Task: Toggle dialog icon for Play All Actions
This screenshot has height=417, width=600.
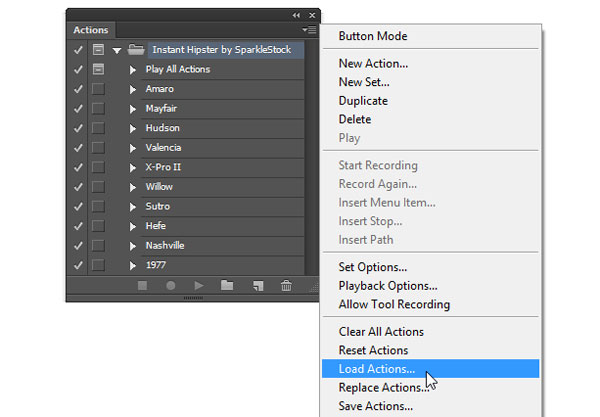Action: point(98,69)
